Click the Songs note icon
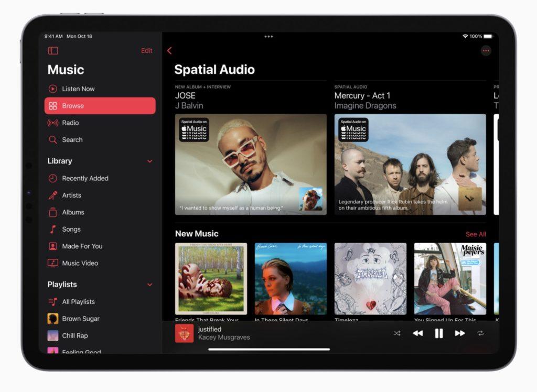 tap(53, 229)
